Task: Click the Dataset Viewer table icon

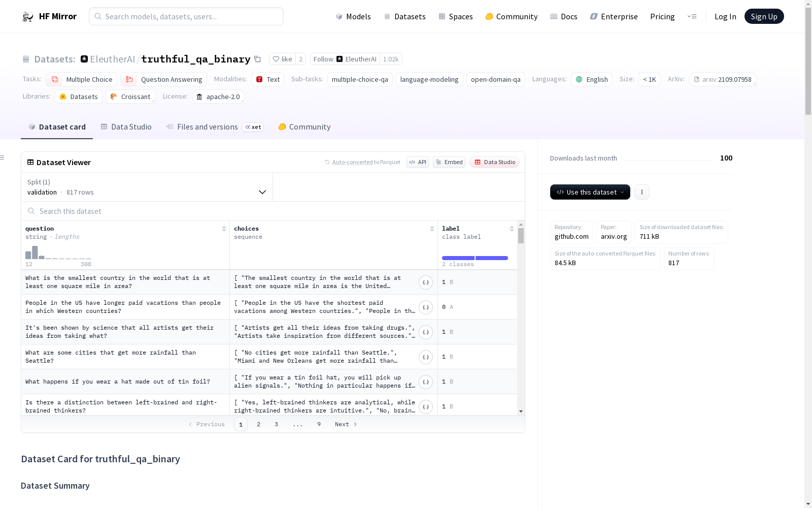Action: coord(30,163)
